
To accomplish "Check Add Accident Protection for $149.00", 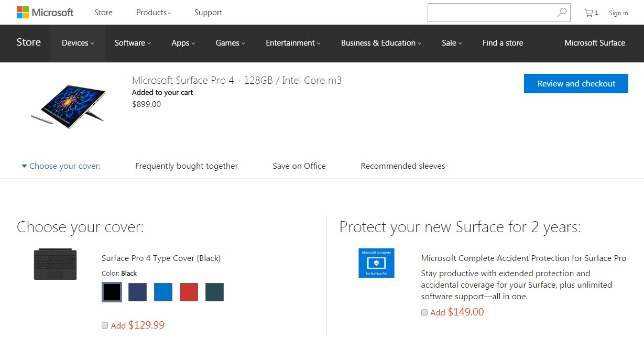I will (x=424, y=312).
